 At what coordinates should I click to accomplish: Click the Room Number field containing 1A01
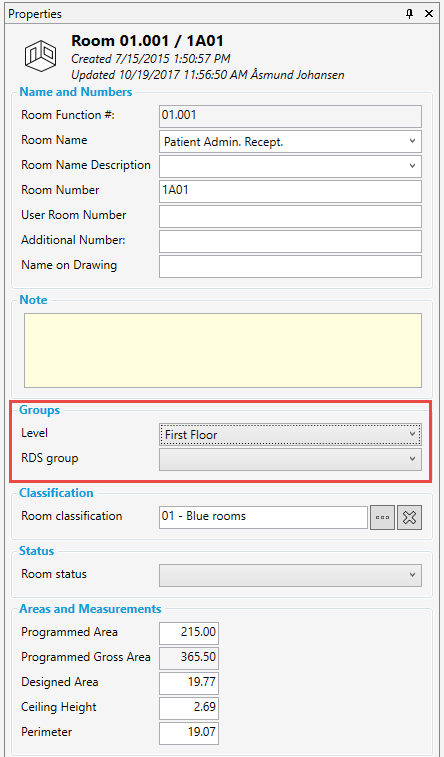click(x=290, y=191)
